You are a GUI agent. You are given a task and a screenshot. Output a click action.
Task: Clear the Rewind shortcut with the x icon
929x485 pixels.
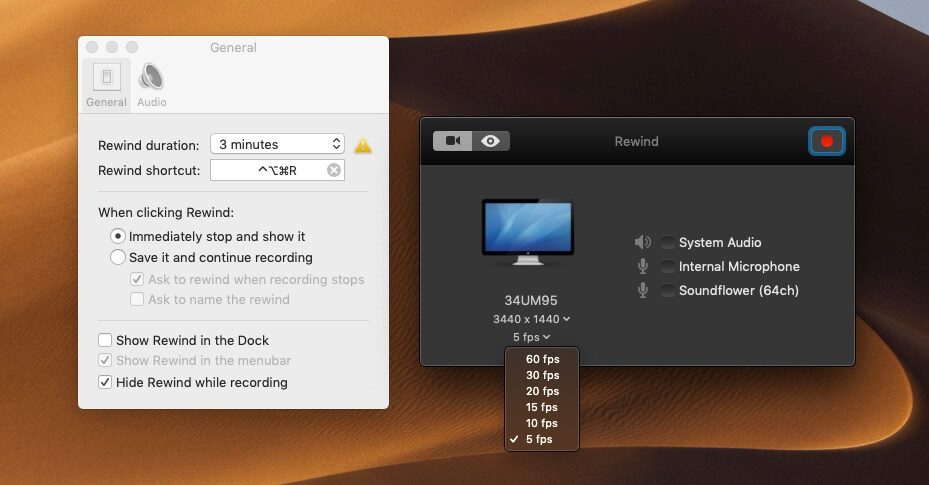334,171
